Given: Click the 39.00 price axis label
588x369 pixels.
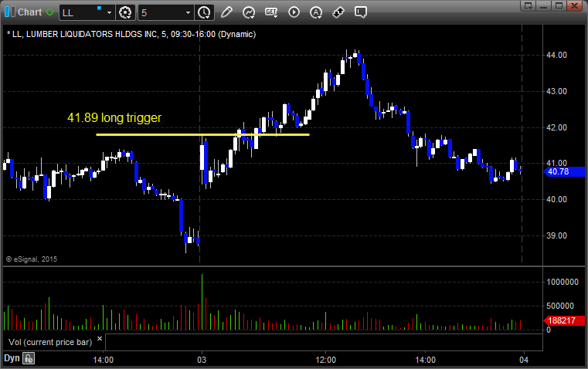Looking at the screenshot, I should (x=556, y=235).
